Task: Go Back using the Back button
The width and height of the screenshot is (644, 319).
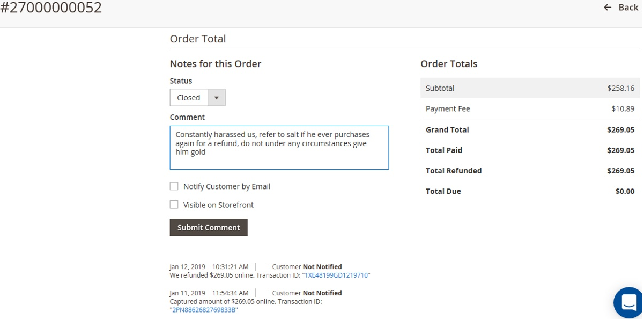Action: coord(621,8)
